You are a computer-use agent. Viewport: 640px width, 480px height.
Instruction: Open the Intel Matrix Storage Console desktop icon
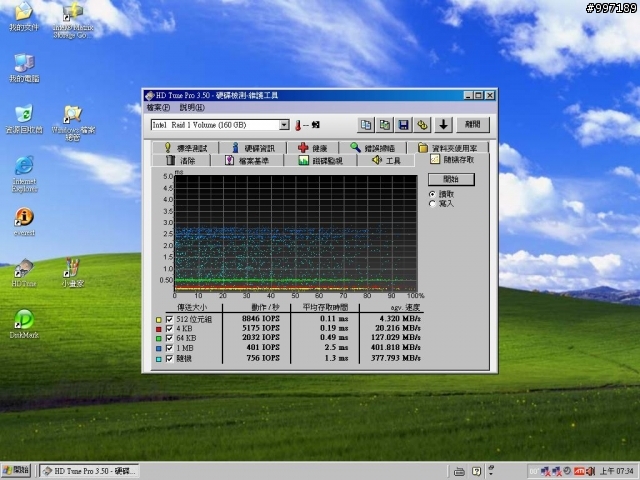point(73,20)
